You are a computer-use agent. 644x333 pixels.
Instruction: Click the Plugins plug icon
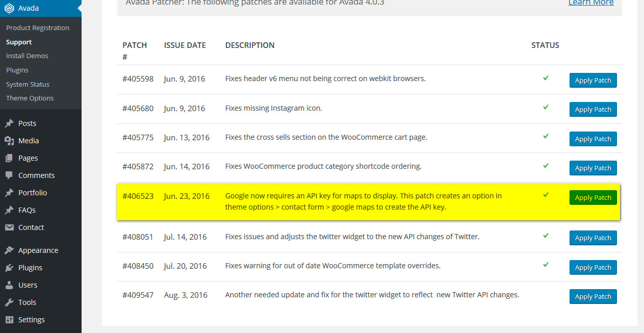9,268
